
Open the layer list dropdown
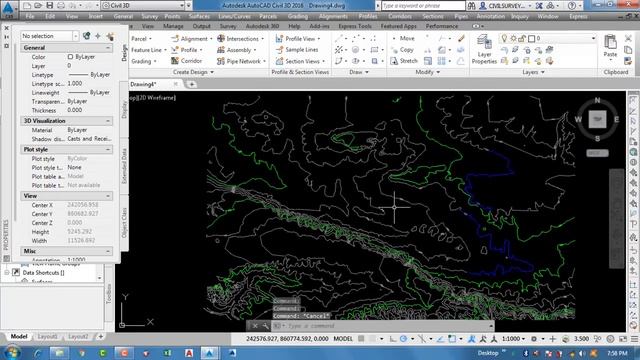(x=593, y=38)
